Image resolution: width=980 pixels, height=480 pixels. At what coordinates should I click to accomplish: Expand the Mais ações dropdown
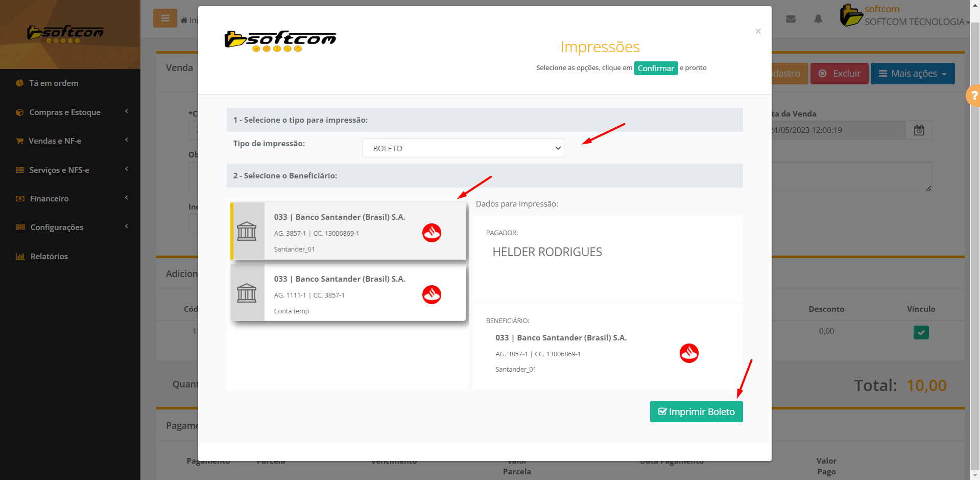(912, 74)
